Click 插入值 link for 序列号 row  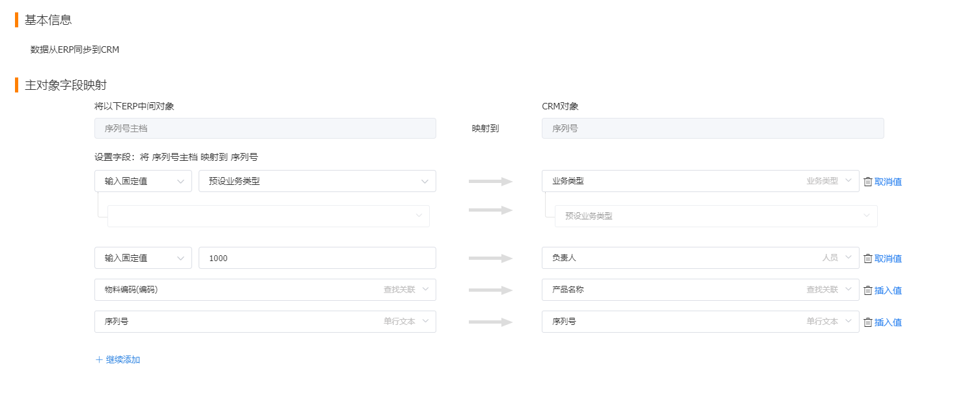(888, 322)
